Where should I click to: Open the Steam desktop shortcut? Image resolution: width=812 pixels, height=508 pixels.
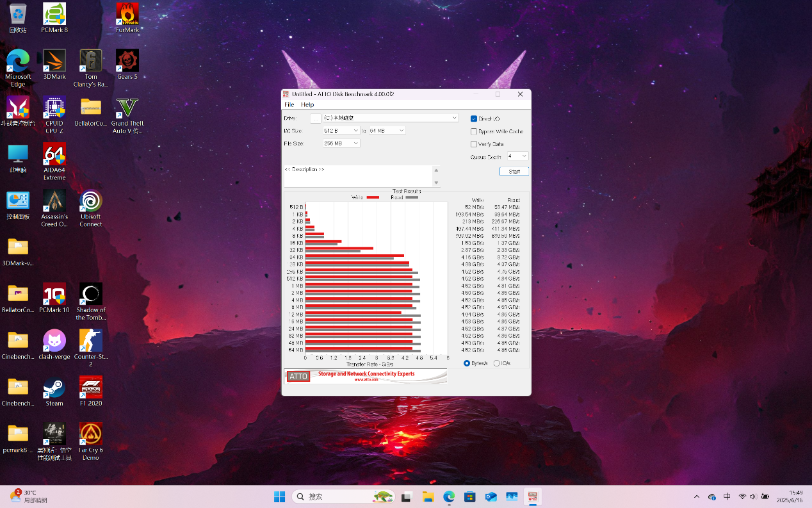click(54, 391)
